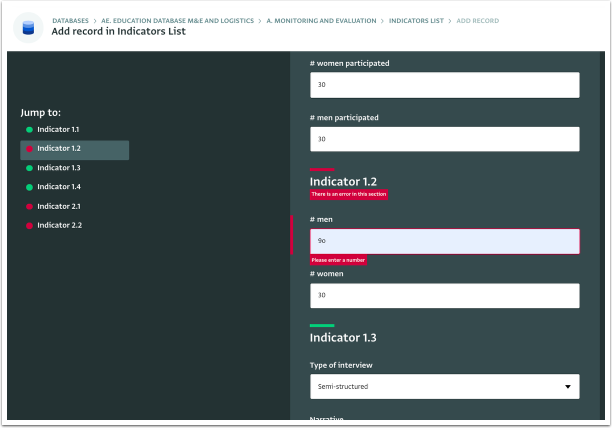Screen dimensions: 612x428
Task: Click the 'Add record in Indicators List' title
Action: 119,32
